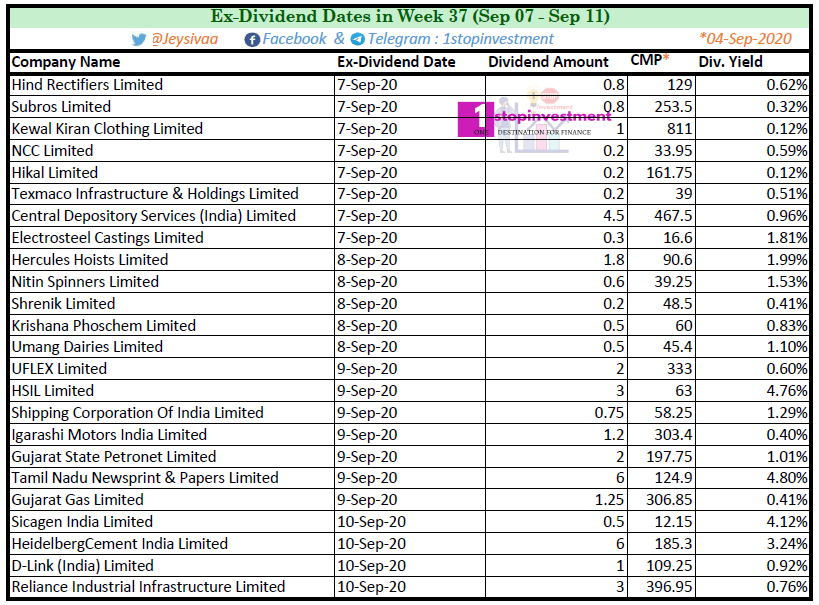Viewport: 819px width, 605px height.
Task: Click the 4.12% yield for Sicagen India
Action: click(x=787, y=522)
